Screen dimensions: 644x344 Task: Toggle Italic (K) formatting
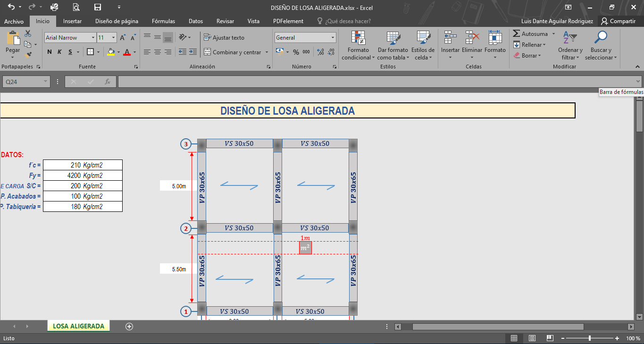[x=59, y=52]
